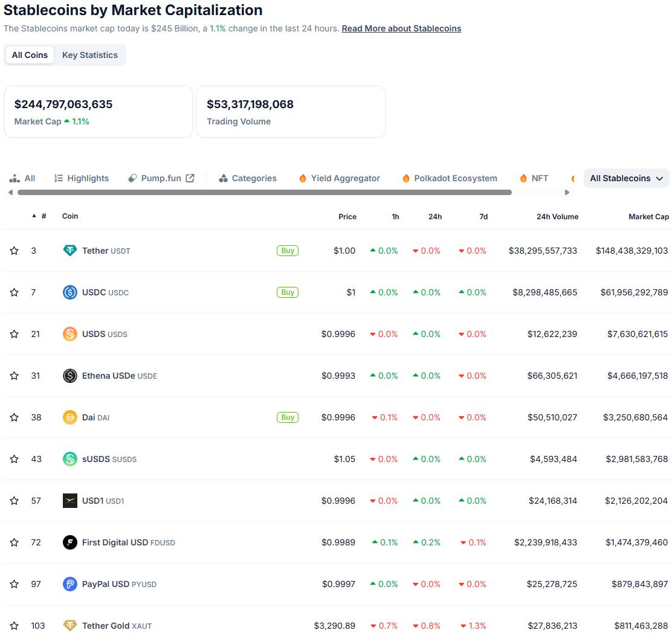Click the First Digital USD logo
The height and width of the screenshot is (639, 672).
click(x=70, y=542)
